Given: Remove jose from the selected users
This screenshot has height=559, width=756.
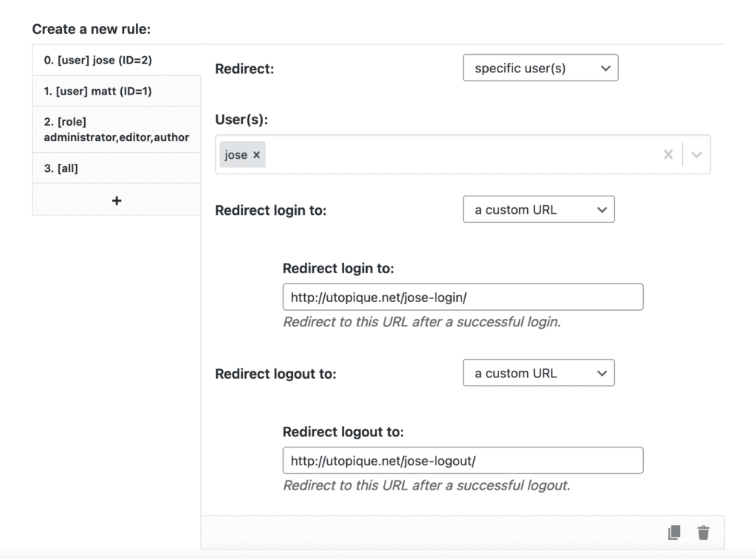Looking at the screenshot, I should 256,154.
